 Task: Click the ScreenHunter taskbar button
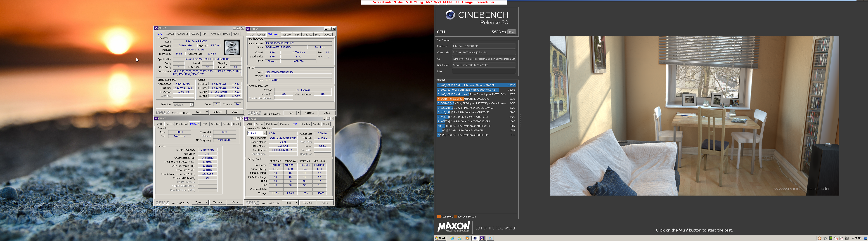tap(491, 238)
